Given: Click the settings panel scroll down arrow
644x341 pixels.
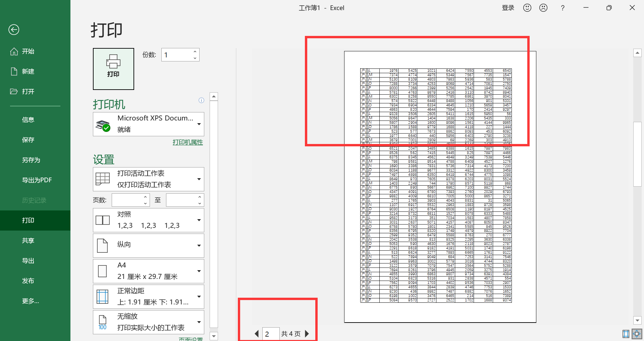Looking at the screenshot, I should [x=214, y=336].
